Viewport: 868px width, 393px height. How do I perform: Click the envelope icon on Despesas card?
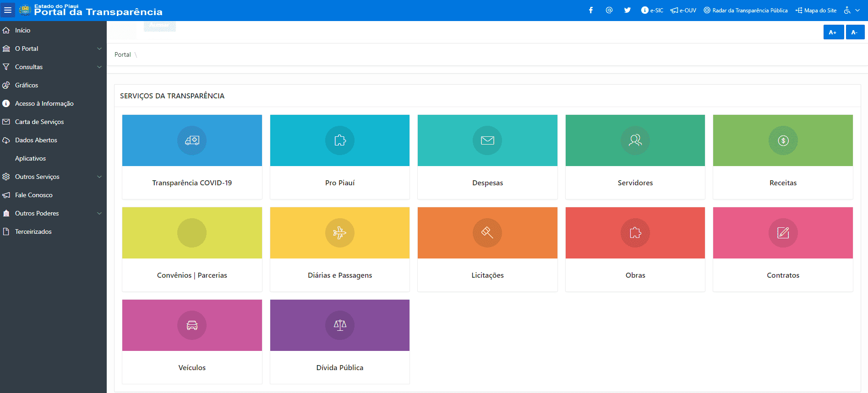tap(487, 140)
